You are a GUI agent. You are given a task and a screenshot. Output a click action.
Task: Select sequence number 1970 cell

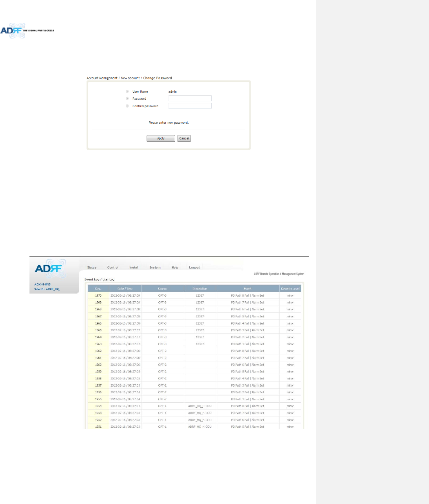(98, 295)
